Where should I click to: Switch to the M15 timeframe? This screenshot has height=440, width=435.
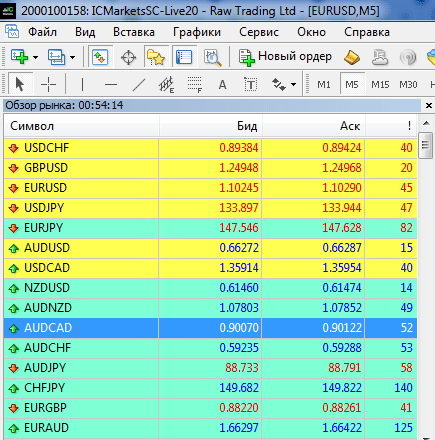[380, 85]
